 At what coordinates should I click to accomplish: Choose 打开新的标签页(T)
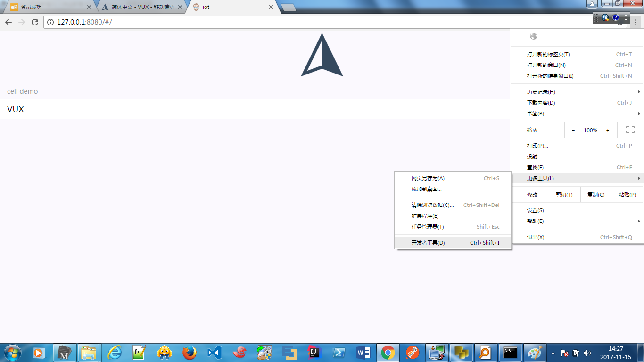click(577, 54)
